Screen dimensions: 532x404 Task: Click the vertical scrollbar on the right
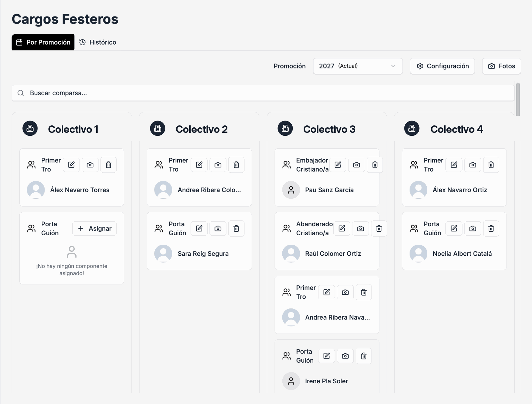click(518, 99)
